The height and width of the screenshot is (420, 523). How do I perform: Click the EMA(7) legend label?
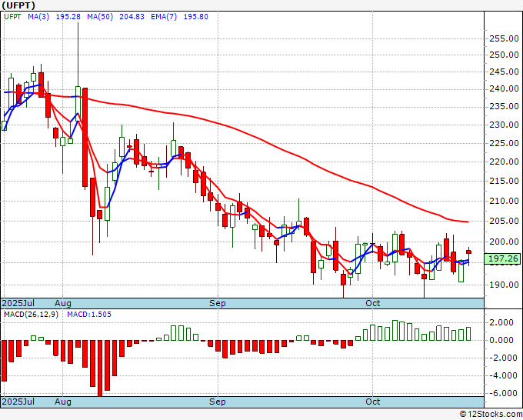pos(164,17)
